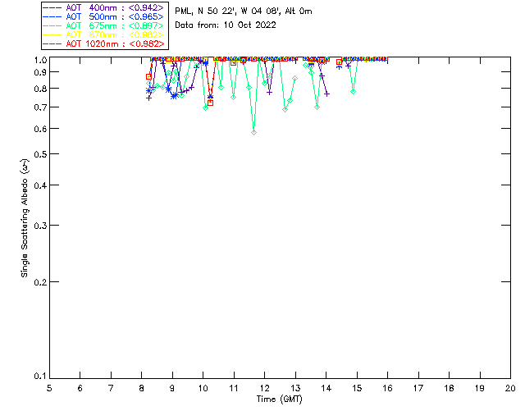Click the blue dashed line sample in legend
The image size is (525, 420).
pos(52,16)
